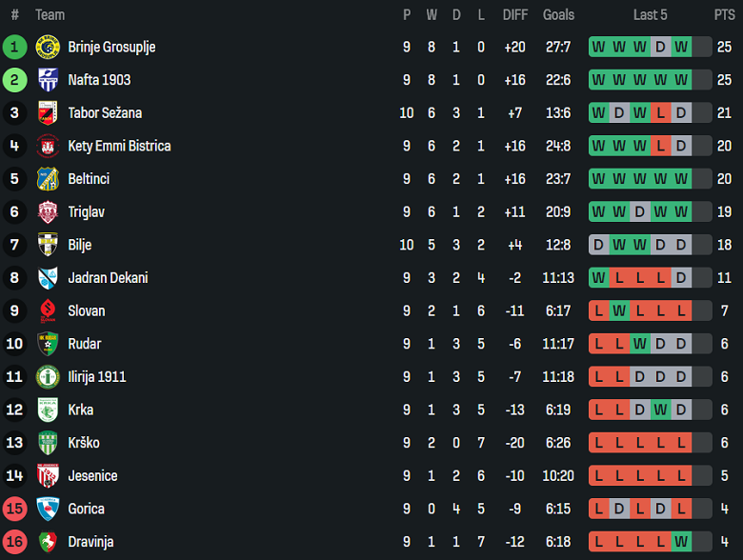
Task: Click the Brinje Grosuplje club crest
Action: pos(48,47)
